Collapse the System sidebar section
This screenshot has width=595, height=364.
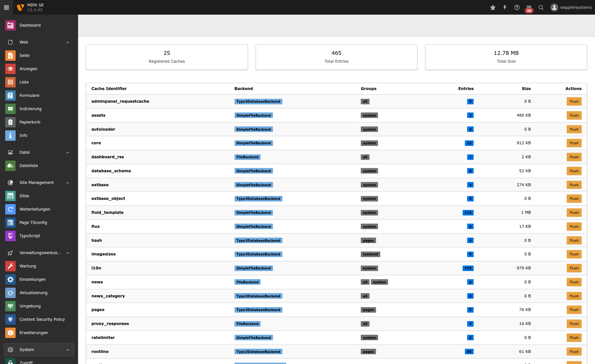(x=68, y=349)
